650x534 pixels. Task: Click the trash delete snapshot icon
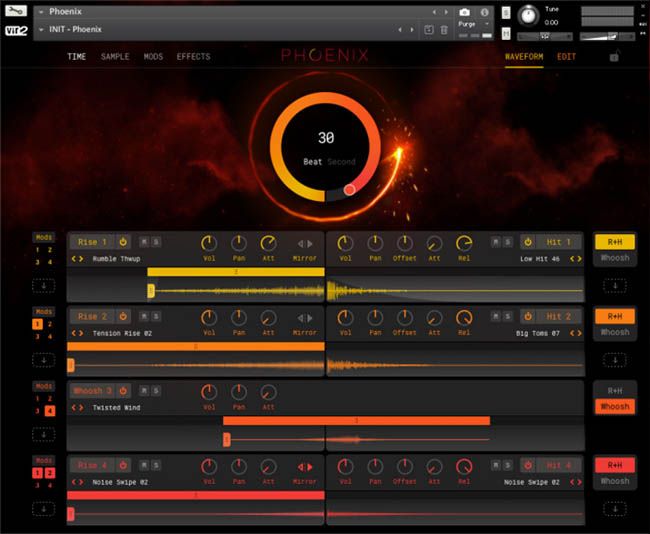click(x=444, y=30)
